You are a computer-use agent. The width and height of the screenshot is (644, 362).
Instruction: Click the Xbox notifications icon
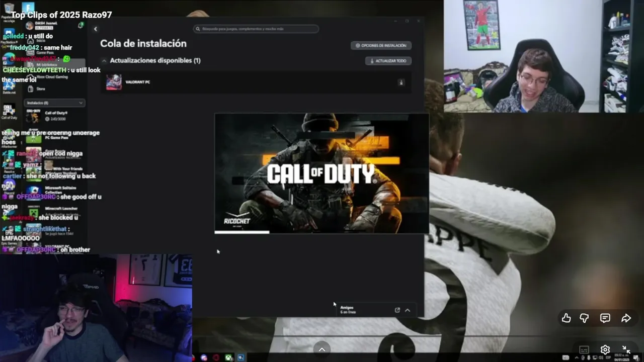click(x=80, y=25)
